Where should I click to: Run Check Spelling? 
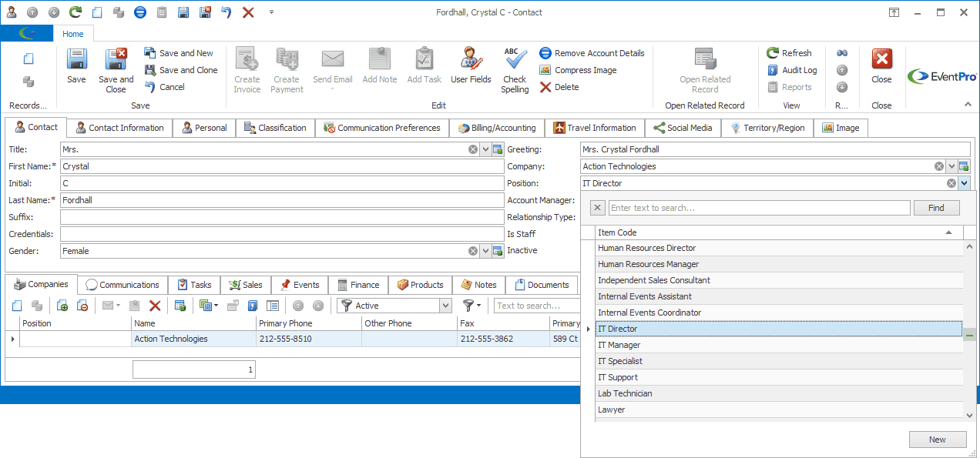pyautogui.click(x=515, y=71)
